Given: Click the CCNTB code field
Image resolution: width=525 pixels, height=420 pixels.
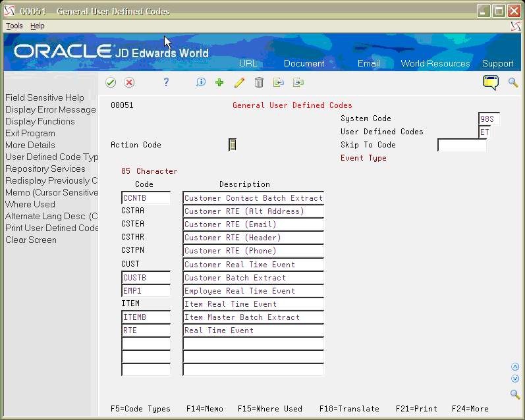Looking at the screenshot, I should [146, 197].
